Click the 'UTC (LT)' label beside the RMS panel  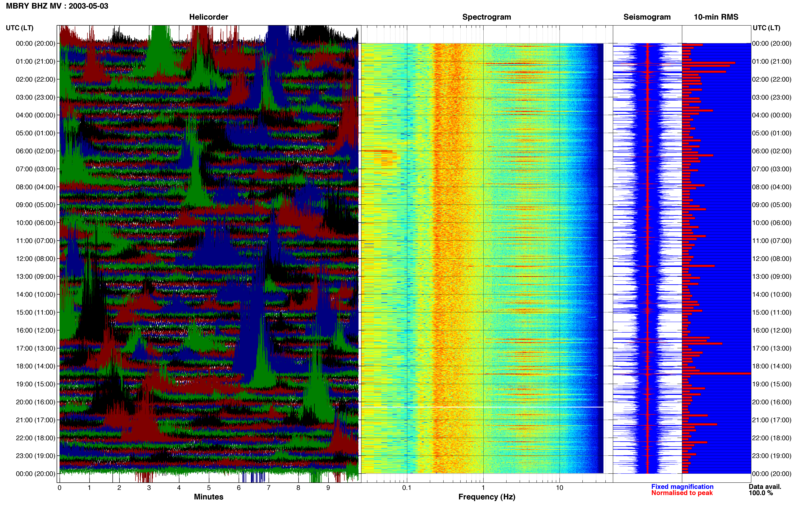pyautogui.click(x=766, y=28)
